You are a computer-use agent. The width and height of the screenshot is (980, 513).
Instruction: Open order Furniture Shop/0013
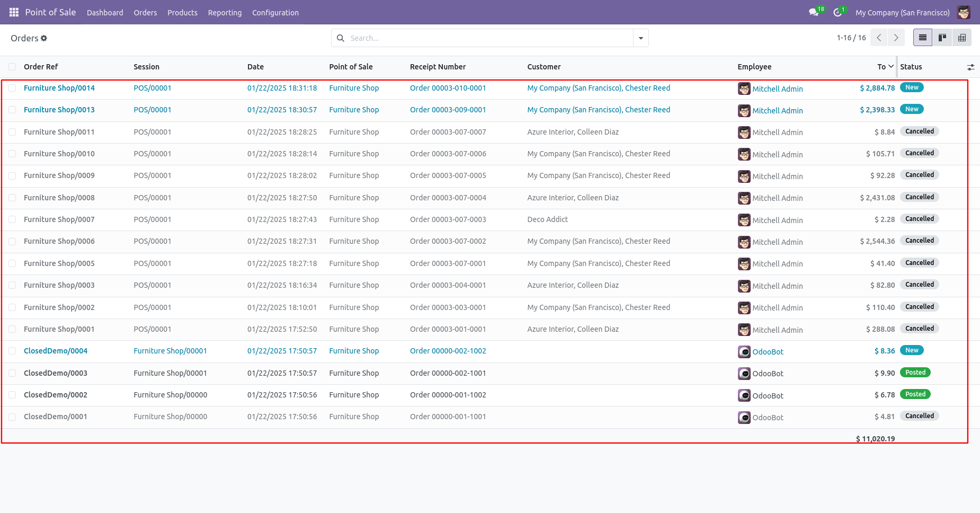(x=59, y=110)
